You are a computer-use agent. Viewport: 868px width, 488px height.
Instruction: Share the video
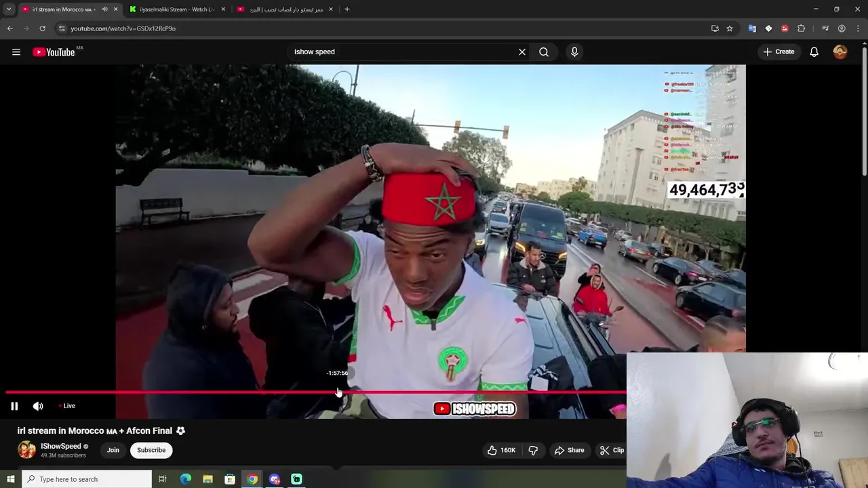click(x=569, y=450)
